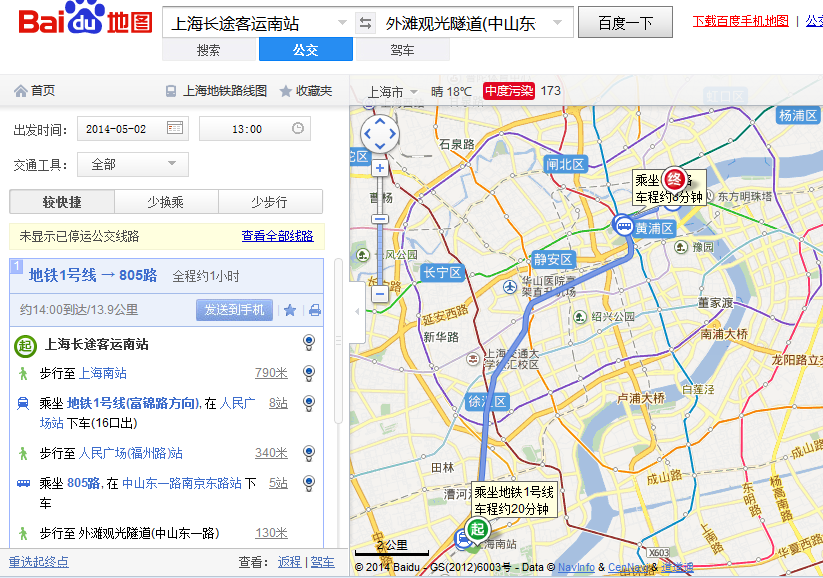Click the 返程 link
Screen dimensions: 823x578
pos(289,562)
